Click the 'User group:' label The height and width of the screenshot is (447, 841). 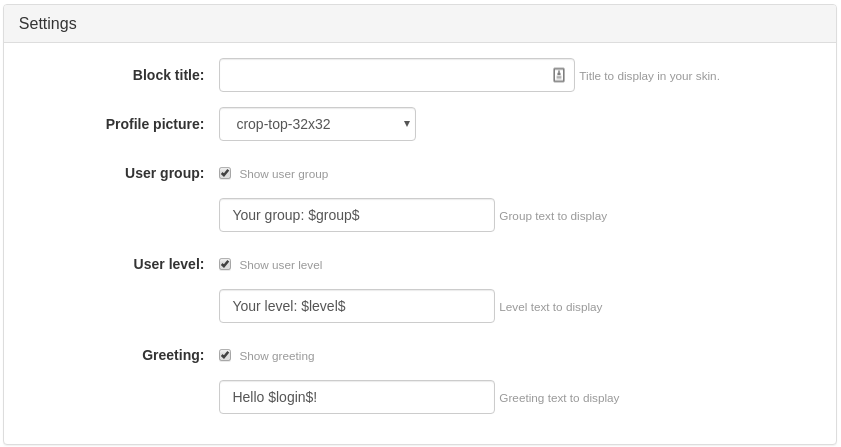(165, 173)
